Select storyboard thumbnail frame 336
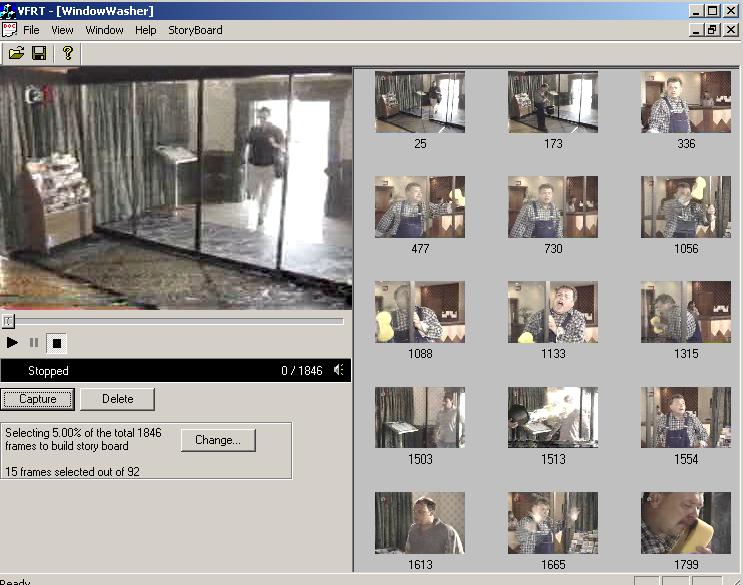The width and height of the screenshot is (743, 585). pos(686,102)
